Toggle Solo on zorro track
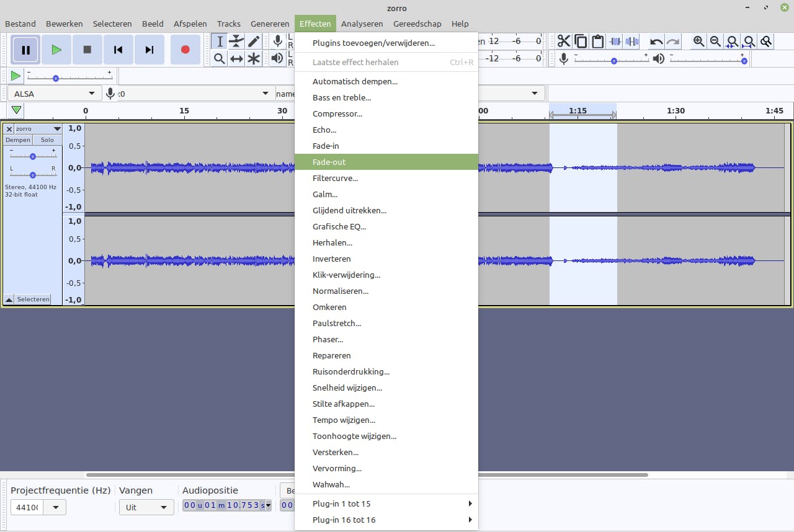Image resolution: width=794 pixels, height=532 pixels. click(x=48, y=140)
